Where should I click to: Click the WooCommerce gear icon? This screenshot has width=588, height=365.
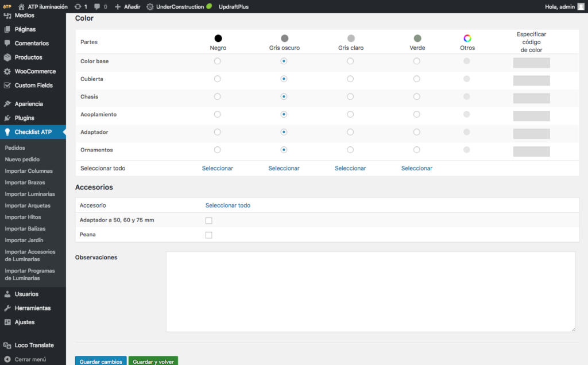click(x=7, y=71)
